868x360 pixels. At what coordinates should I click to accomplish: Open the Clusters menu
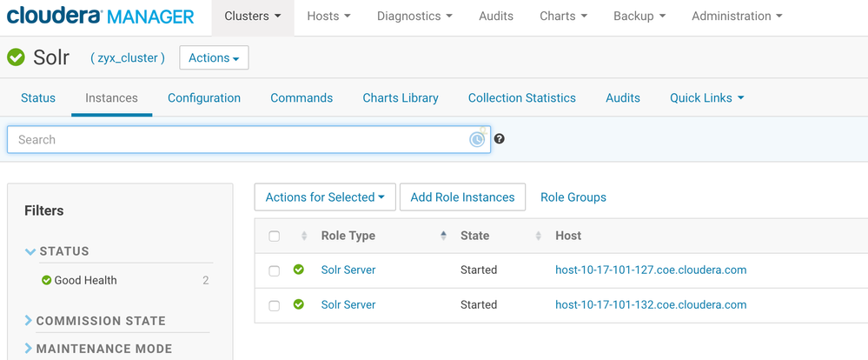pos(253,17)
